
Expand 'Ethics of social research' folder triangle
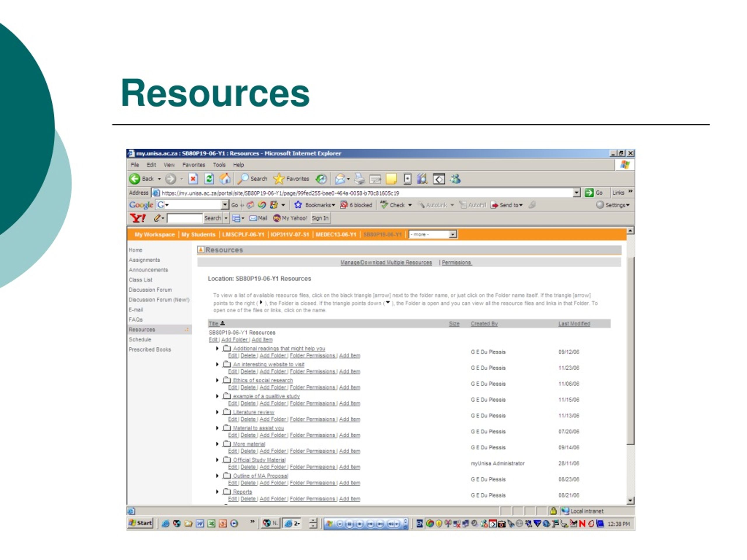[x=217, y=380]
